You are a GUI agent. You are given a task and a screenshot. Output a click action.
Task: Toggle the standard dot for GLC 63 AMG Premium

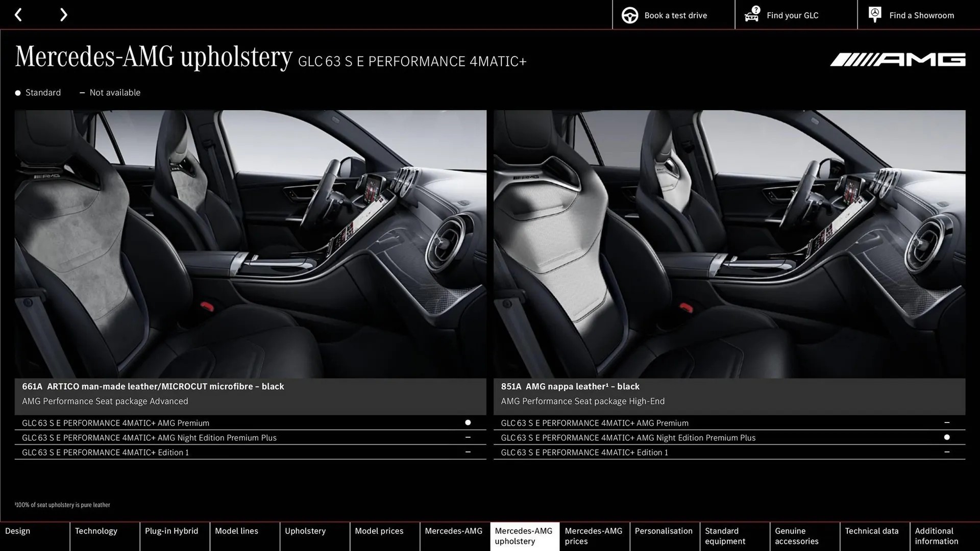(x=467, y=422)
